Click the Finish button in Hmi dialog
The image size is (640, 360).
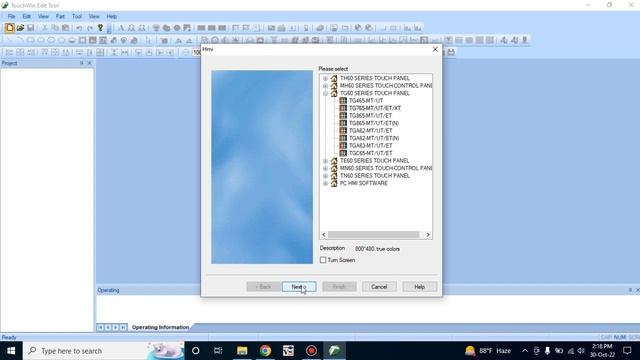tap(339, 287)
